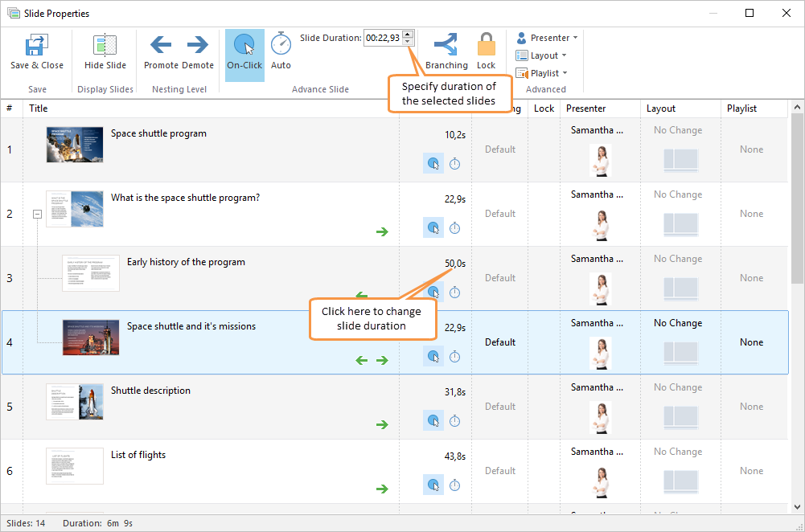Open the Layout dropdown
Image resolution: width=805 pixels, height=532 pixels.
541,55
